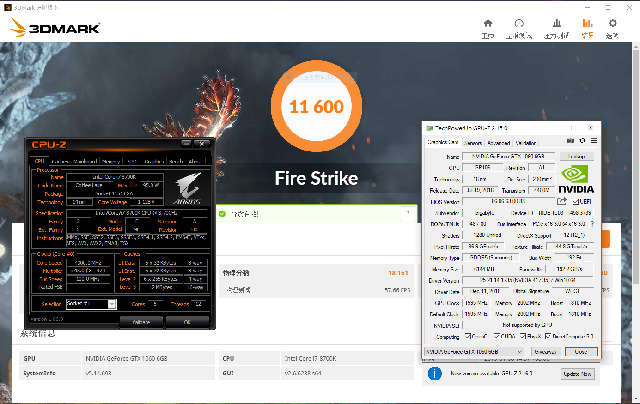This screenshot has height=404, width=640.
Task: Toggle the OpenCL computing checkbox
Action: coord(468,336)
